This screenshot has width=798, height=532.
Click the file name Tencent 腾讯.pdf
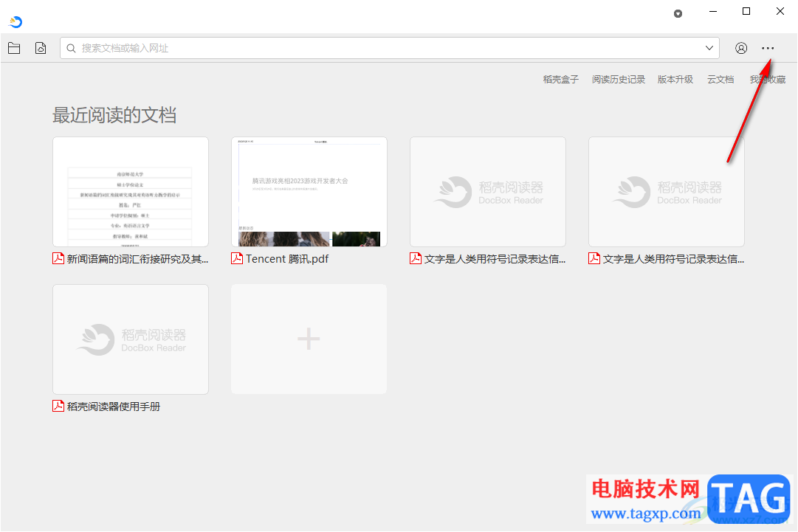click(288, 259)
